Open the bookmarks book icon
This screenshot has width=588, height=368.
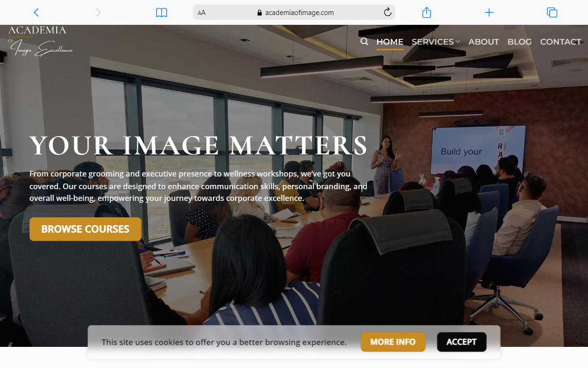[161, 13]
